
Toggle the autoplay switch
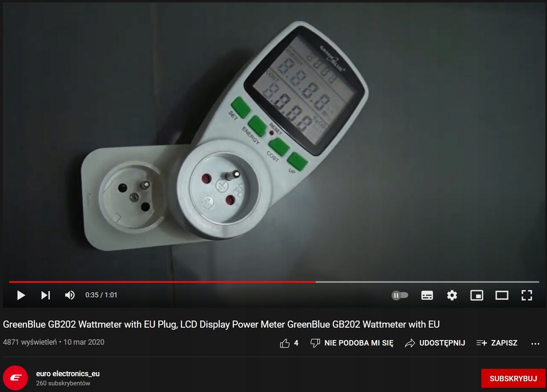400,295
